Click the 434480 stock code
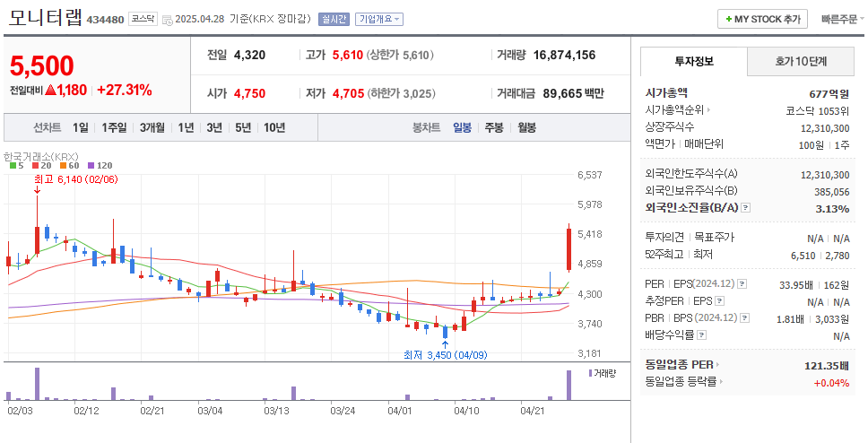 click(x=105, y=20)
